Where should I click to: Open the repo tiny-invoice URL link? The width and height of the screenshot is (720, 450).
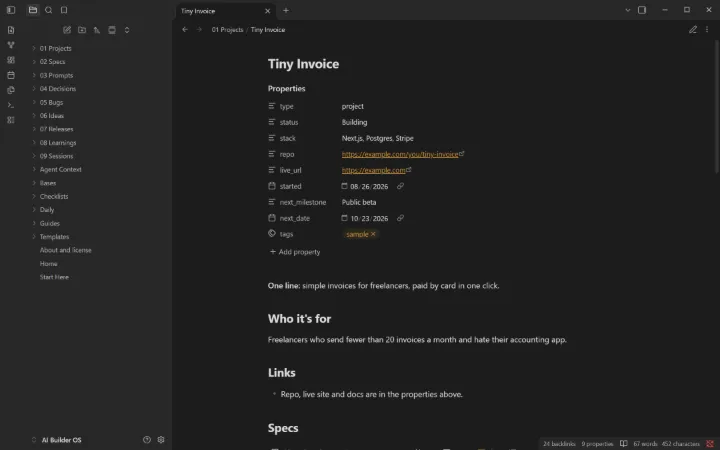(400, 154)
